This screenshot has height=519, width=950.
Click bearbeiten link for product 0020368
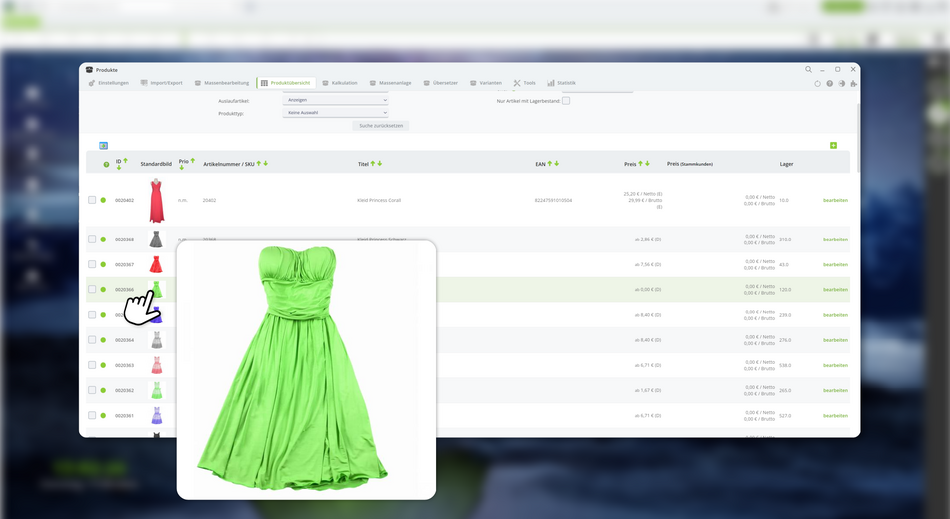coord(835,239)
